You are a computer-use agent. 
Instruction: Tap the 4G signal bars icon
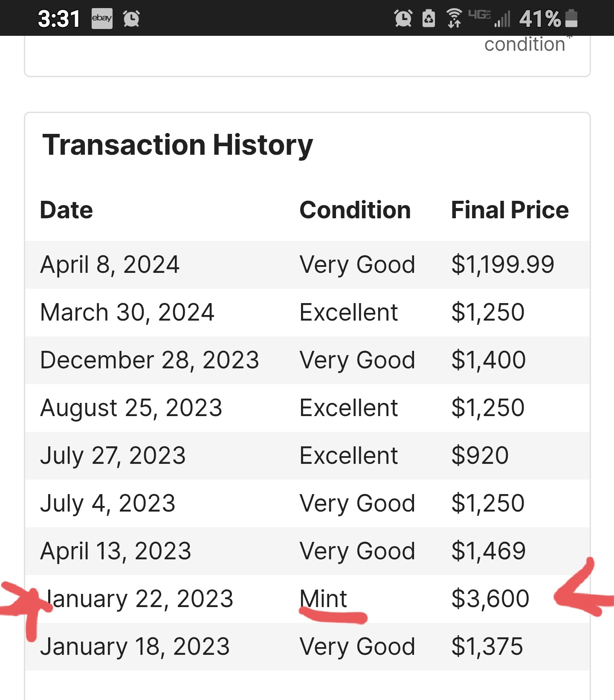pos(489,18)
